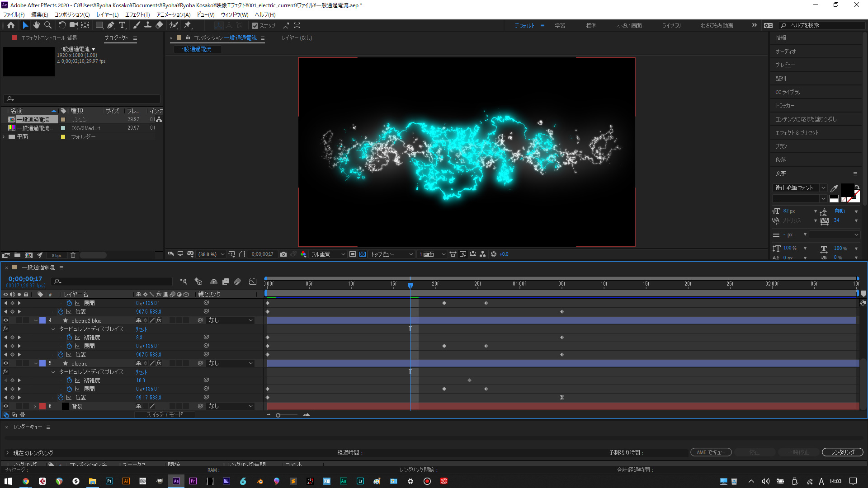Select the Selection (arrow) tool

(25, 25)
